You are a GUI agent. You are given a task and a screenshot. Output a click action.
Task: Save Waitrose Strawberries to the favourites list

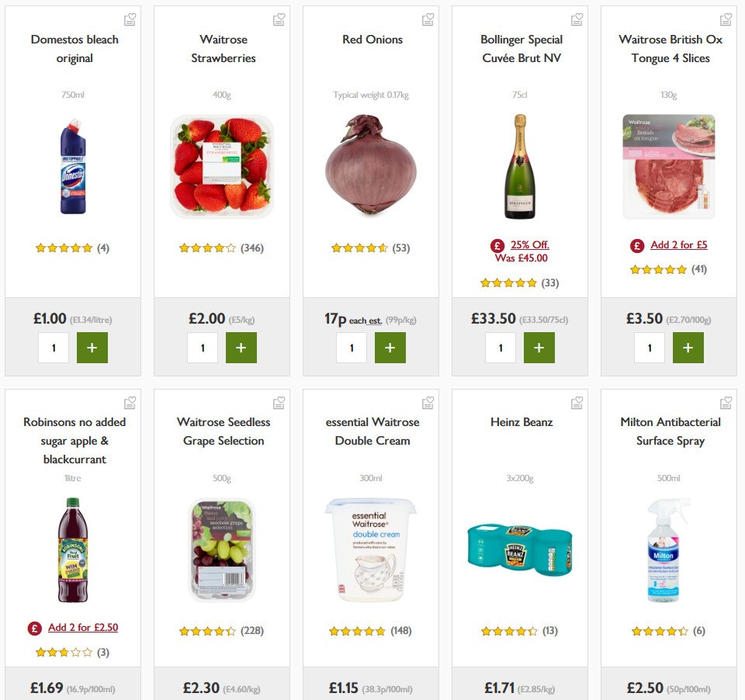[x=279, y=20]
